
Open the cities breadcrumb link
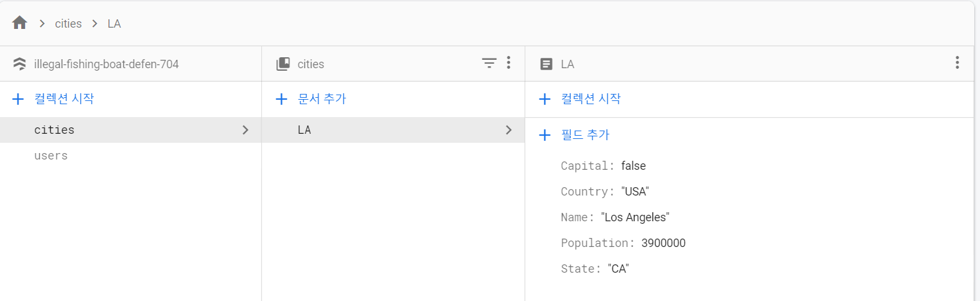pos(68,24)
